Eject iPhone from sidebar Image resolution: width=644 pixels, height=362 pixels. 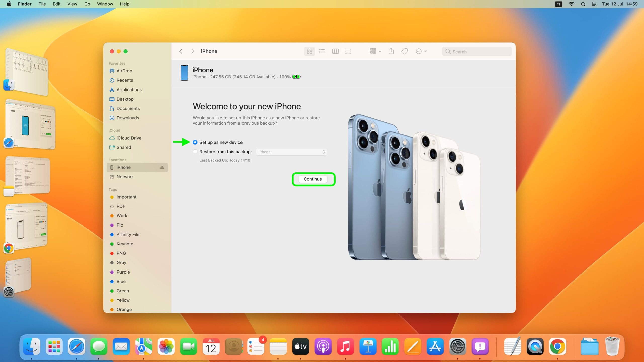tap(162, 167)
